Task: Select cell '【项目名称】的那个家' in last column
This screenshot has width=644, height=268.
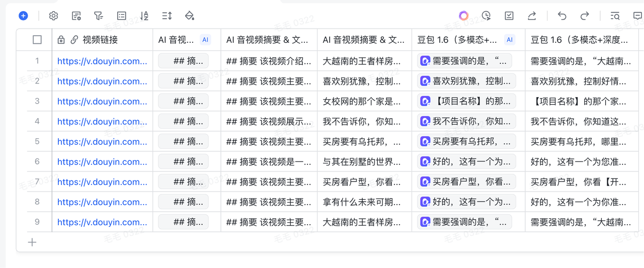Action: tap(582, 101)
